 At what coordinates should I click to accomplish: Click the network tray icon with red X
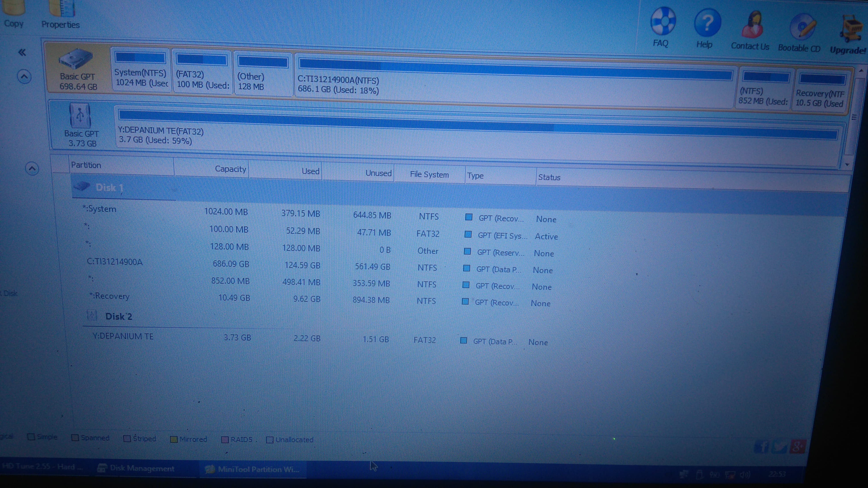pos(730,475)
